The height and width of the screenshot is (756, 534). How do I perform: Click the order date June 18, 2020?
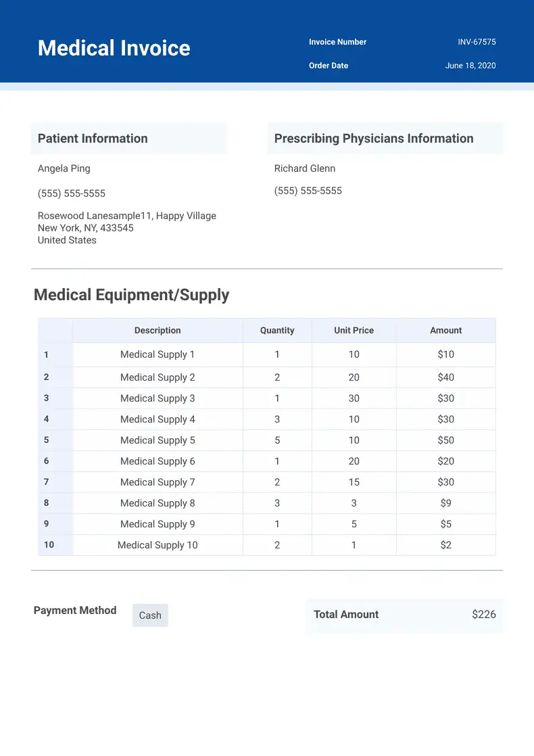470,66
